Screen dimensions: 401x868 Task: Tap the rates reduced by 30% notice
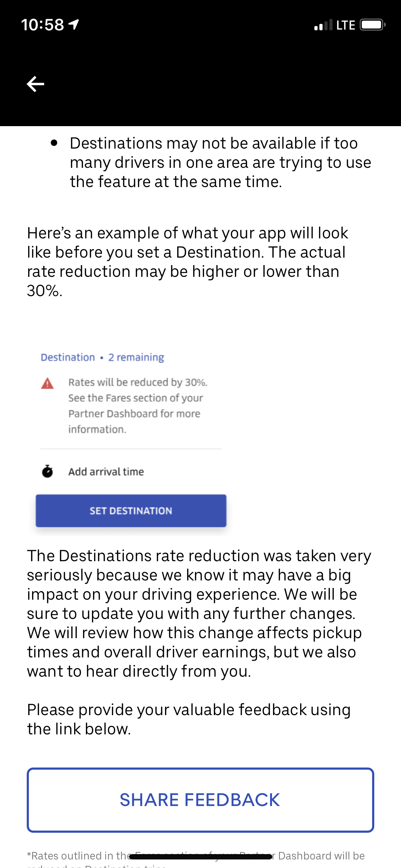(138, 405)
